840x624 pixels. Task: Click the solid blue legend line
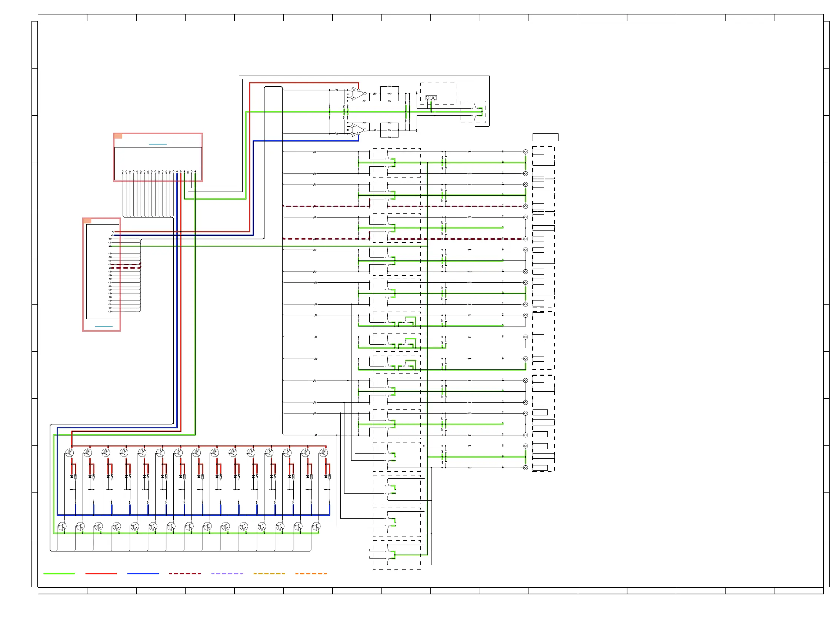143,573
